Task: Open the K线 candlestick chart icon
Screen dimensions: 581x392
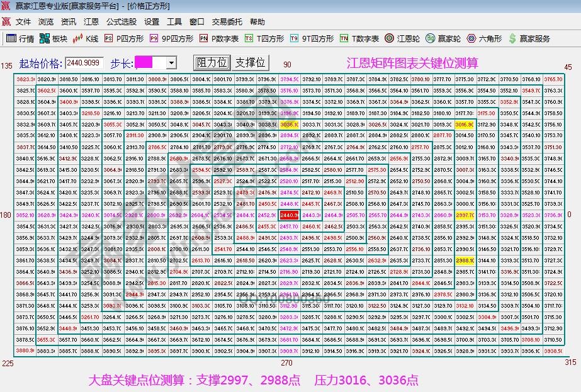Action: click(84, 38)
